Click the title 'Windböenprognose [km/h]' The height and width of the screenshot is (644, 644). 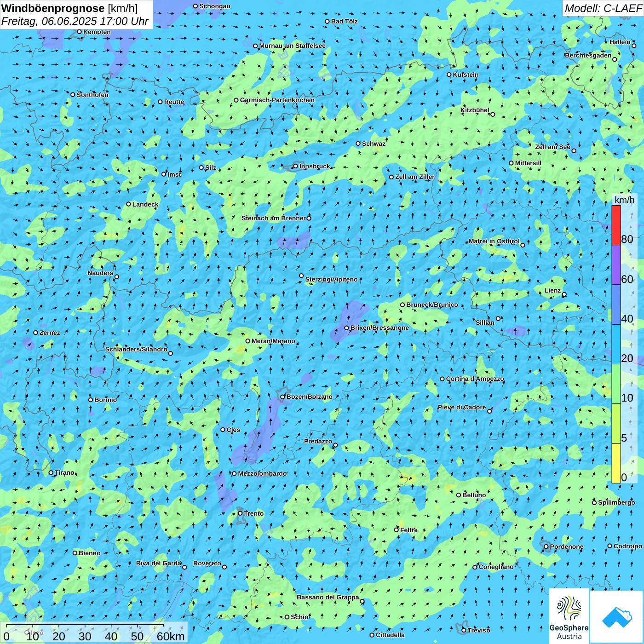pos(69,8)
